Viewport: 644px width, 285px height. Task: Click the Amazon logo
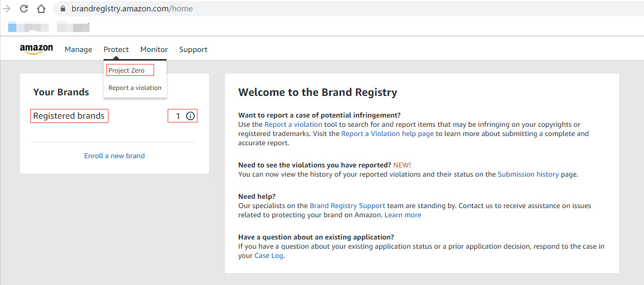(36, 49)
